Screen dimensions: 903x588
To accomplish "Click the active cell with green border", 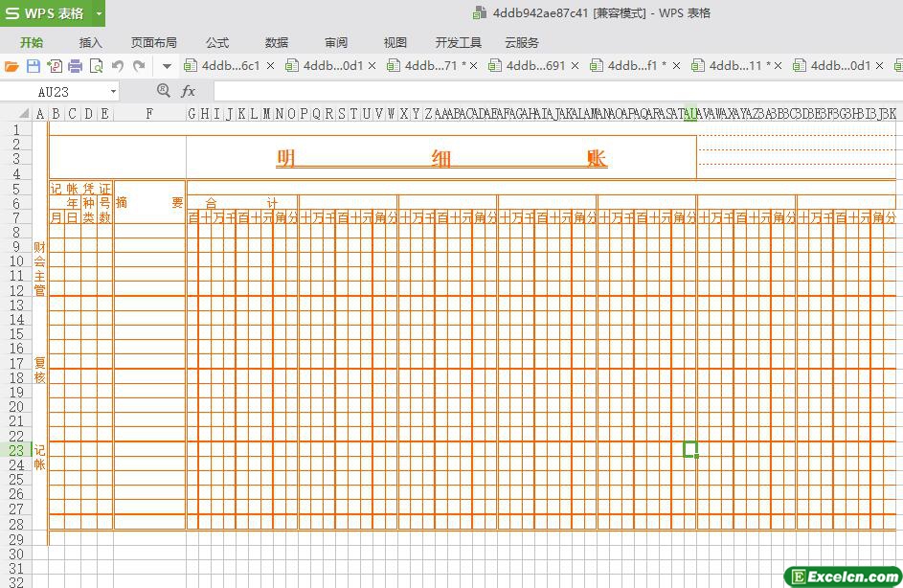I will (x=689, y=449).
